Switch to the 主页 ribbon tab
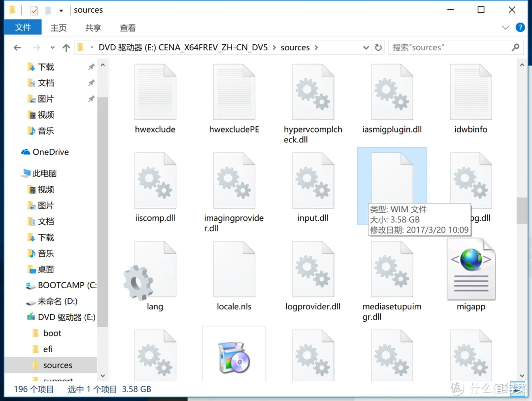 [x=59, y=28]
